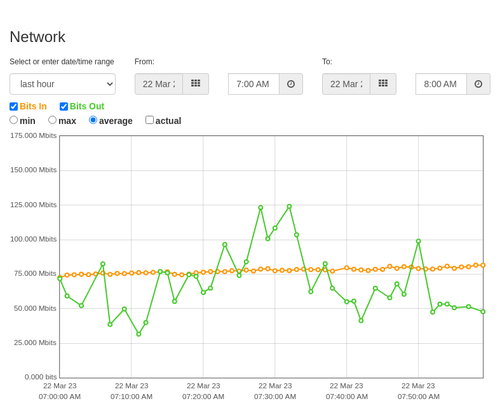Open the To date calendar picker icon
The height and width of the screenshot is (403, 500).
click(x=383, y=84)
